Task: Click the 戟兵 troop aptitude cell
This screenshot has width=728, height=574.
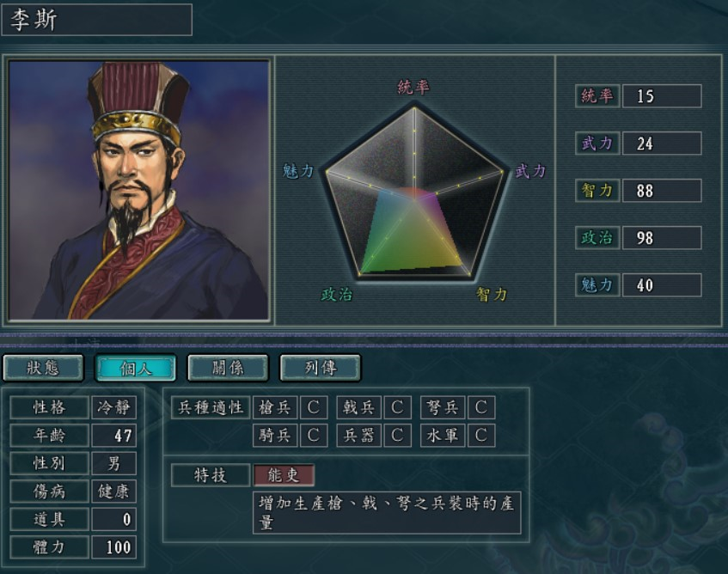Action: (x=359, y=407)
